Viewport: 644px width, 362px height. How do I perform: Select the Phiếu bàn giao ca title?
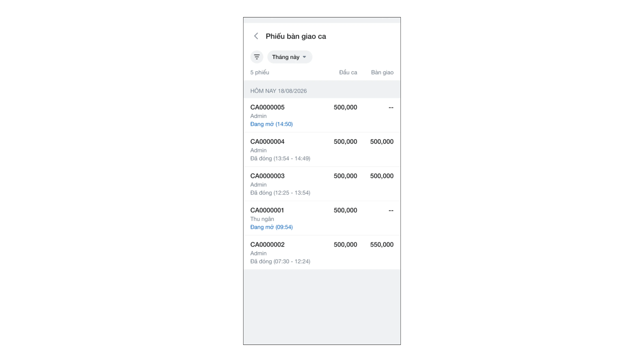pos(296,36)
